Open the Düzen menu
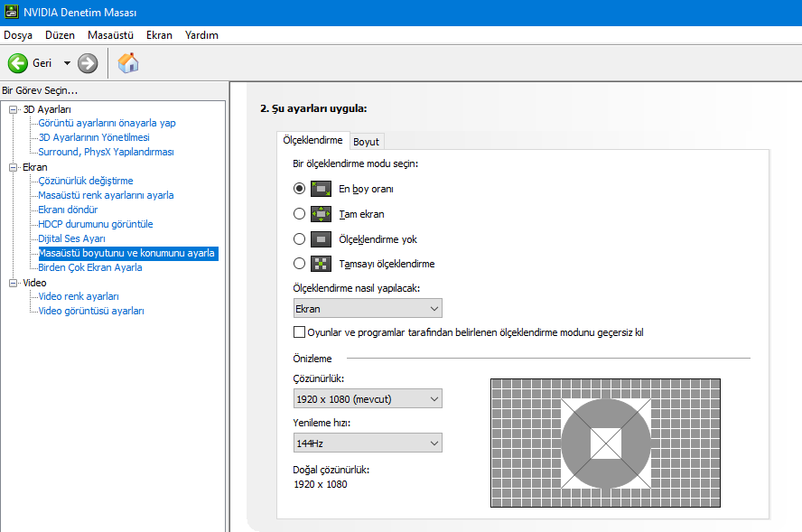This screenshot has height=532, width=802. click(60, 35)
